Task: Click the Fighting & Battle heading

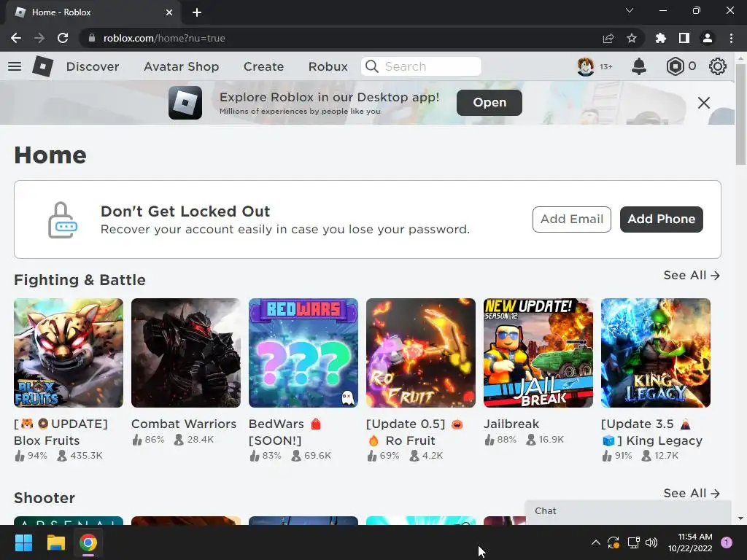Action: [x=80, y=280]
